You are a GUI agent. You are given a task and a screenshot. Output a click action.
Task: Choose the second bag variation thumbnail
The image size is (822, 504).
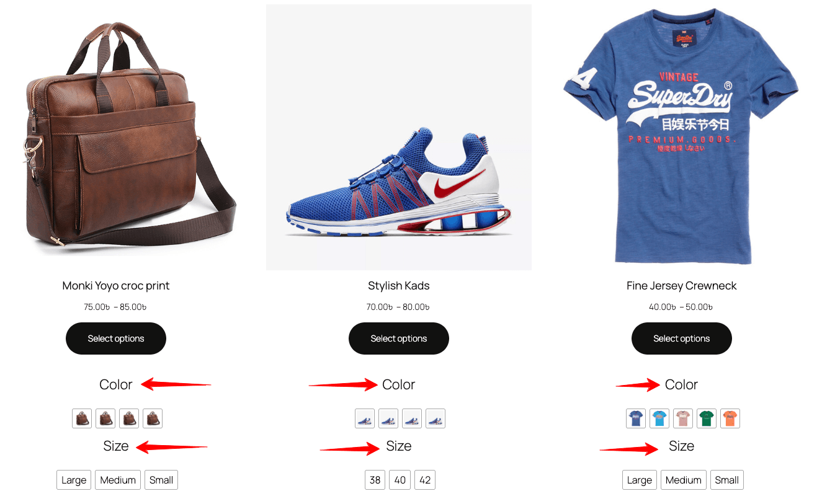(105, 418)
